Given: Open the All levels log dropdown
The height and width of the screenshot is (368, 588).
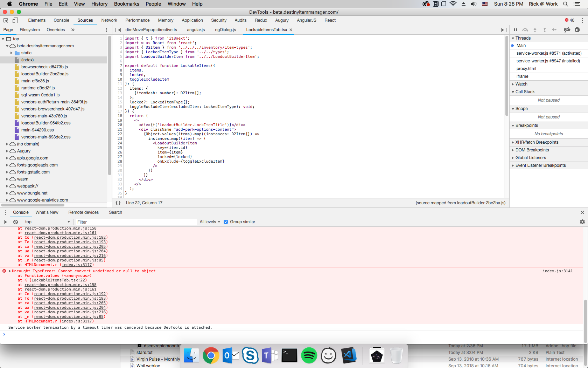Looking at the screenshot, I should pos(210,222).
